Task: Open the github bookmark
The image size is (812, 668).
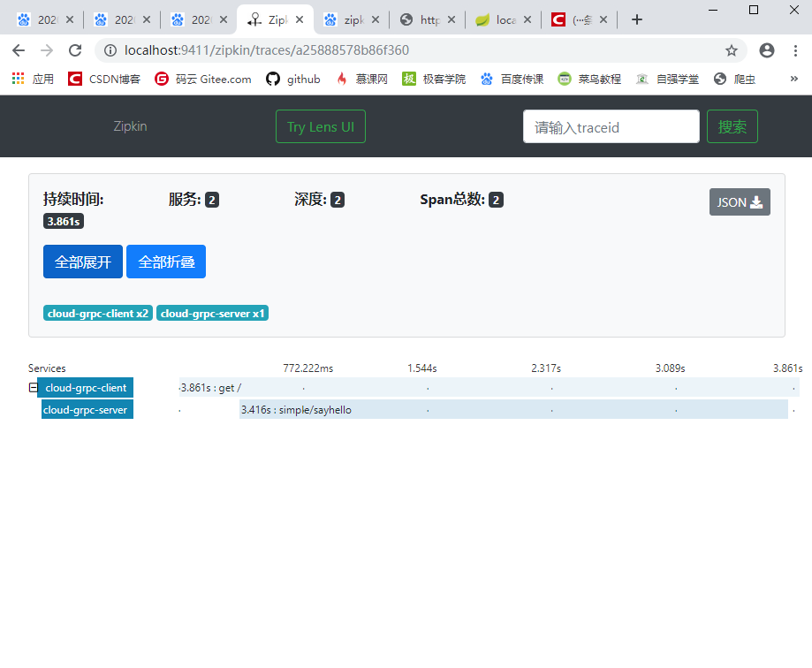Action: 292,79
